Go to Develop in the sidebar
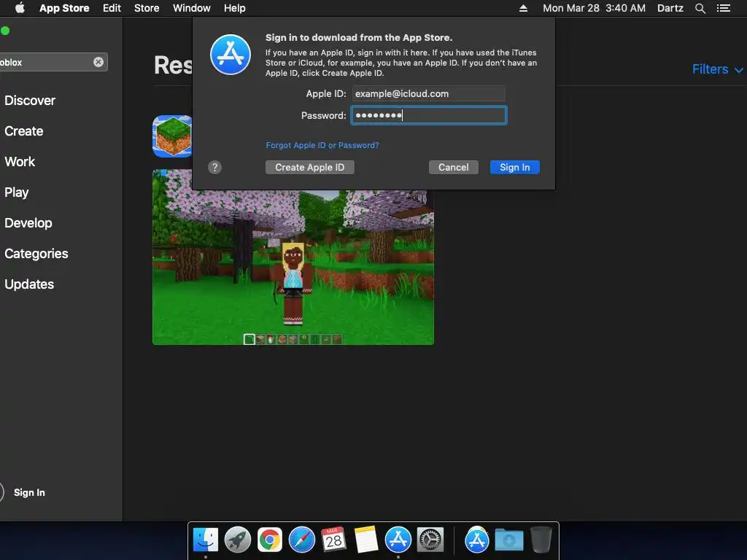Image resolution: width=747 pixels, height=560 pixels. (x=28, y=223)
